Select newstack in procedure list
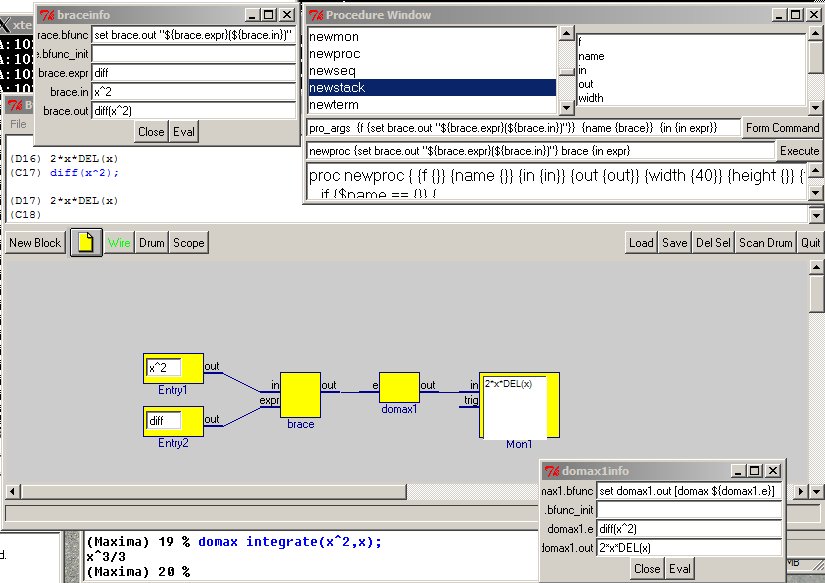The image size is (825, 583). click(x=432, y=87)
